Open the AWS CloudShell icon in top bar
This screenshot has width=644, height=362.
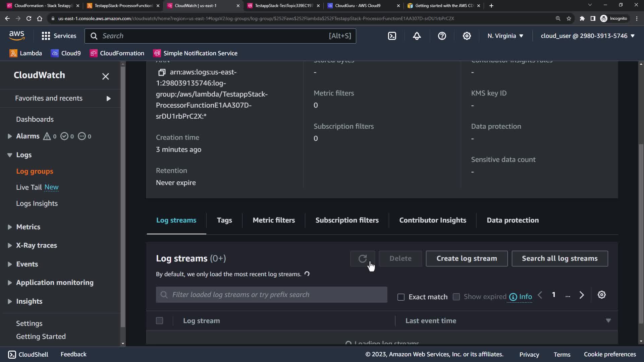pyautogui.click(x=392, y=36)
